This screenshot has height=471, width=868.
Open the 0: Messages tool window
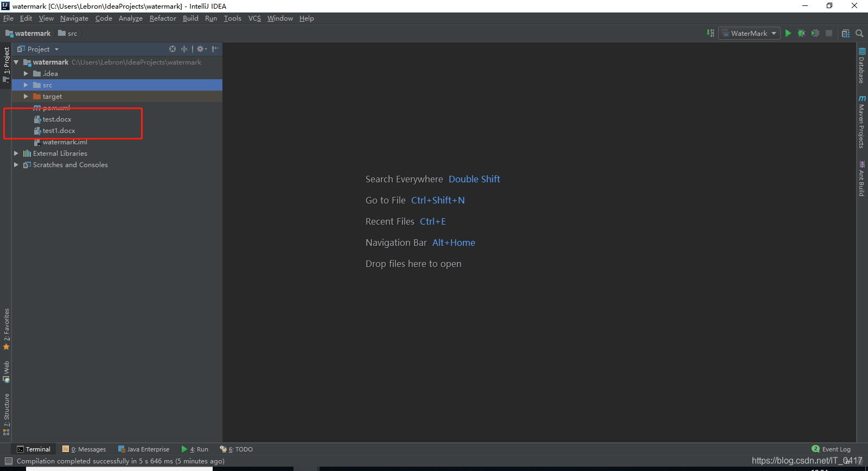coord(84,449)
